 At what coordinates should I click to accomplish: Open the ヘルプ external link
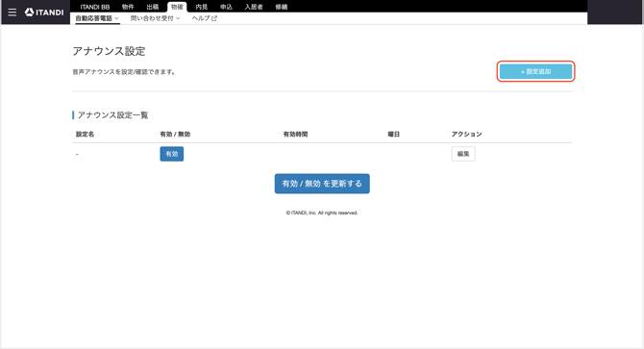[x=205, y=18]
